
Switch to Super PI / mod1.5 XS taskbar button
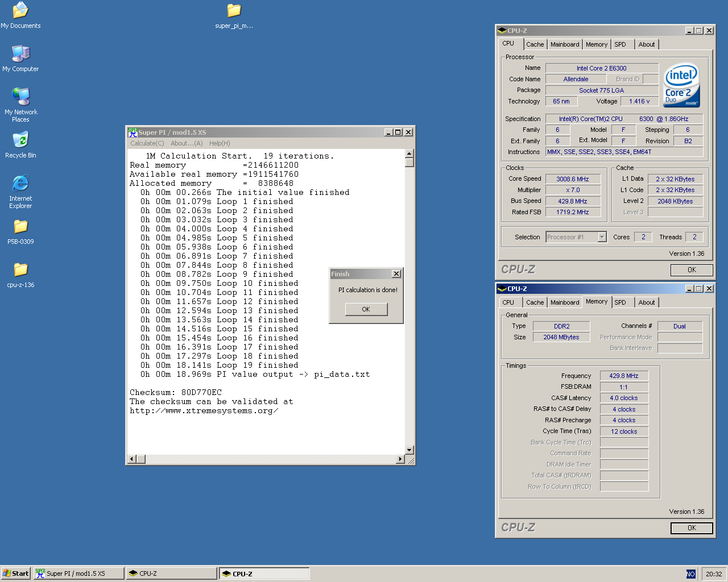click(78, 573)
